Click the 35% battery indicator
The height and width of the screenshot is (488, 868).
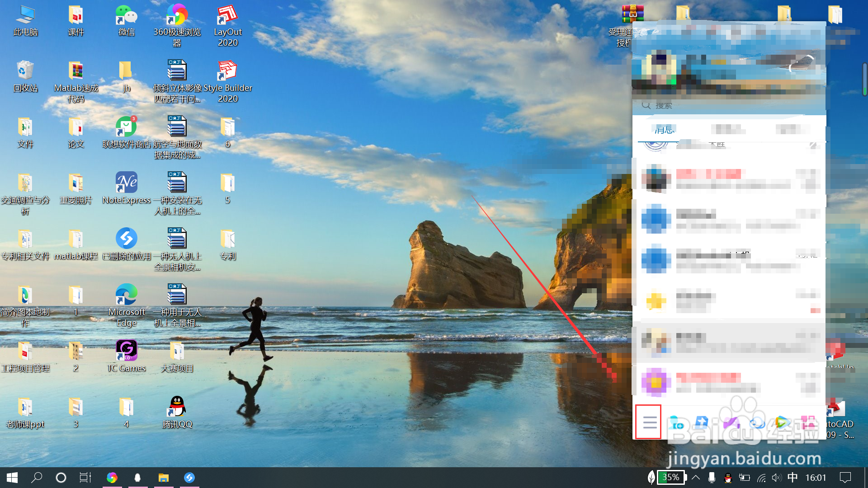(x=671, y=478)
